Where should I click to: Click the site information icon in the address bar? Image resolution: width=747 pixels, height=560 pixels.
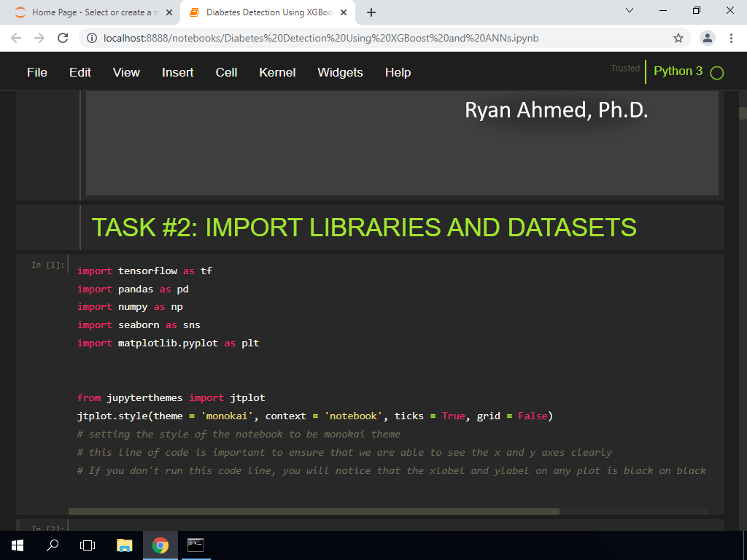point(91,38)
